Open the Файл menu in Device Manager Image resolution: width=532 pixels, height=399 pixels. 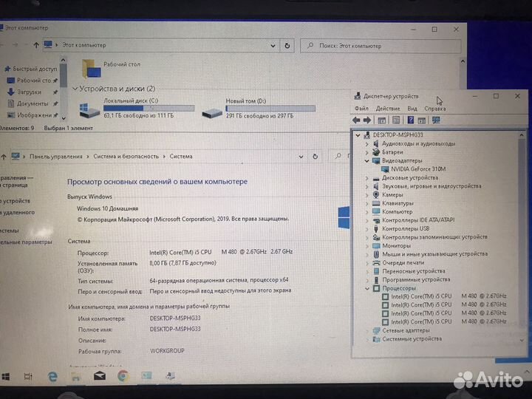pos(361,109)
